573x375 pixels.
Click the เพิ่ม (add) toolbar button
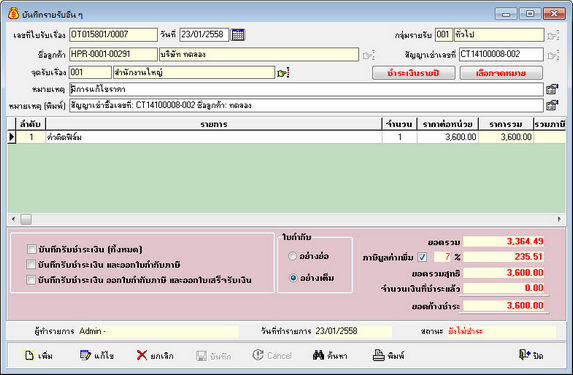[x=38, y=355]
